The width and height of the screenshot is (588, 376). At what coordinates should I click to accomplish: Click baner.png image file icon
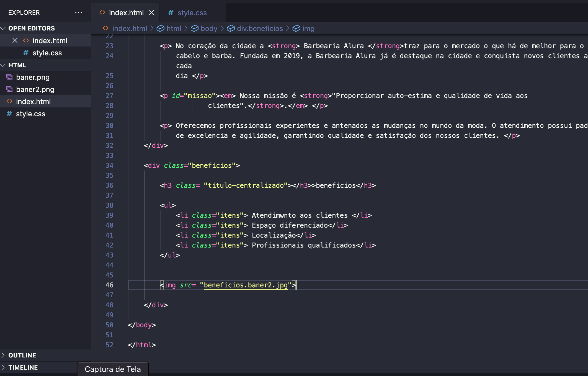tap(9, 77)
